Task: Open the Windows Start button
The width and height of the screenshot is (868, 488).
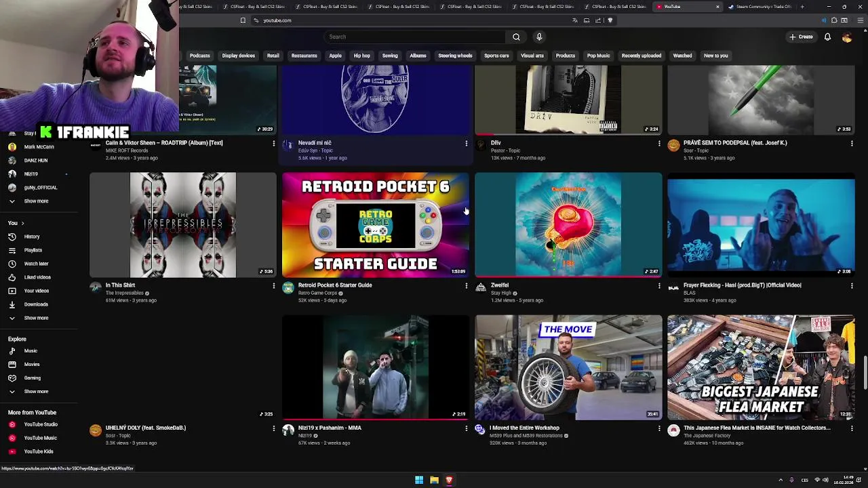Action: (x=419, y=480)
